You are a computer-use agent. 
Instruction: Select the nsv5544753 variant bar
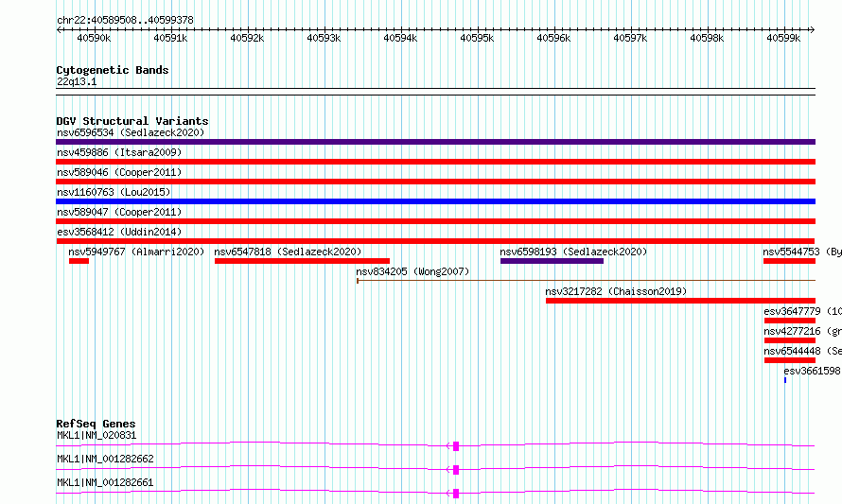click(x=789, y=261)
